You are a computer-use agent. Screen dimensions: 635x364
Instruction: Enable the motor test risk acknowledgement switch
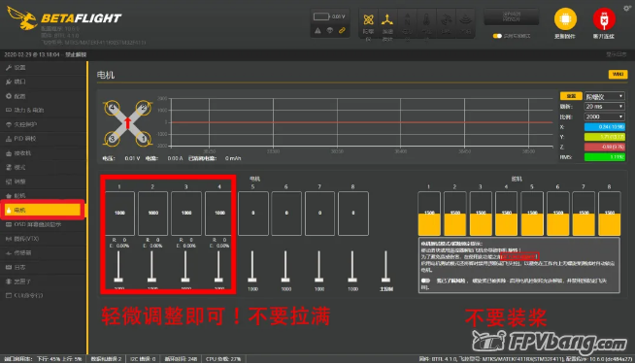[425, 281]
